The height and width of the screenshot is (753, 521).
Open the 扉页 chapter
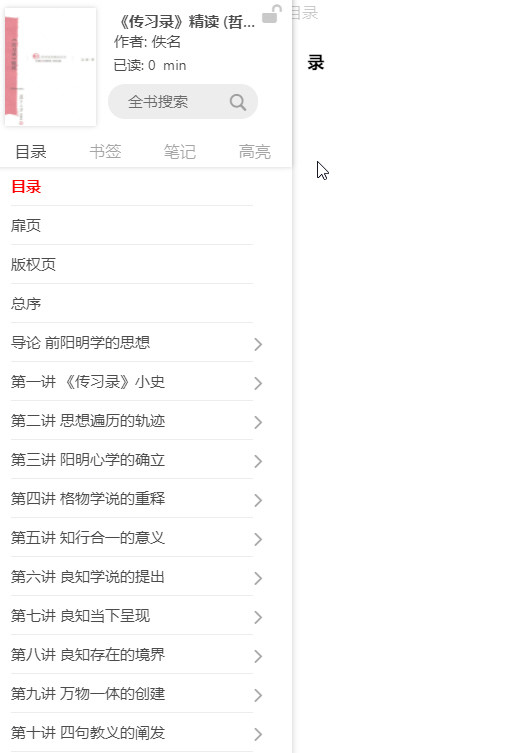pyautogui.click(x=132, y=225)
